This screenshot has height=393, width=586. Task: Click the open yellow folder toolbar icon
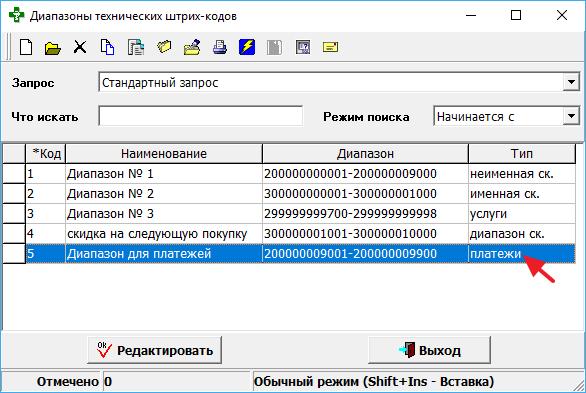coord(52,48)
